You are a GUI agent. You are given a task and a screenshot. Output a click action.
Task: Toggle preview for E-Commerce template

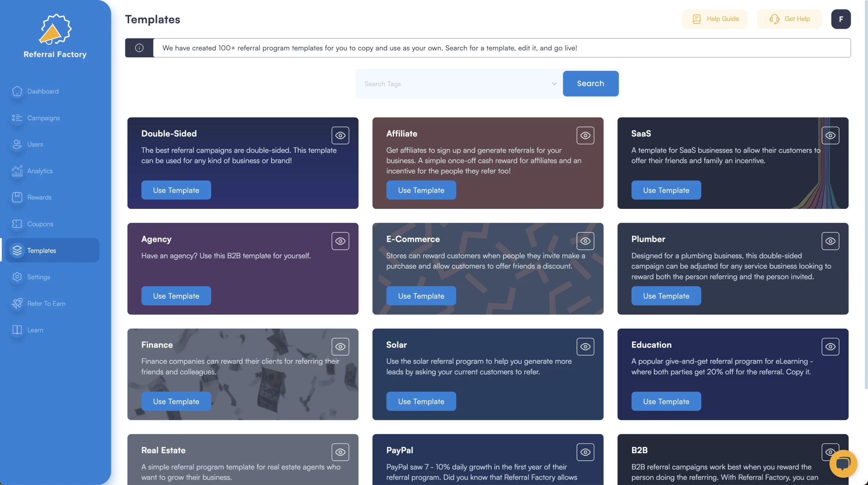click(x=586, y=240)
